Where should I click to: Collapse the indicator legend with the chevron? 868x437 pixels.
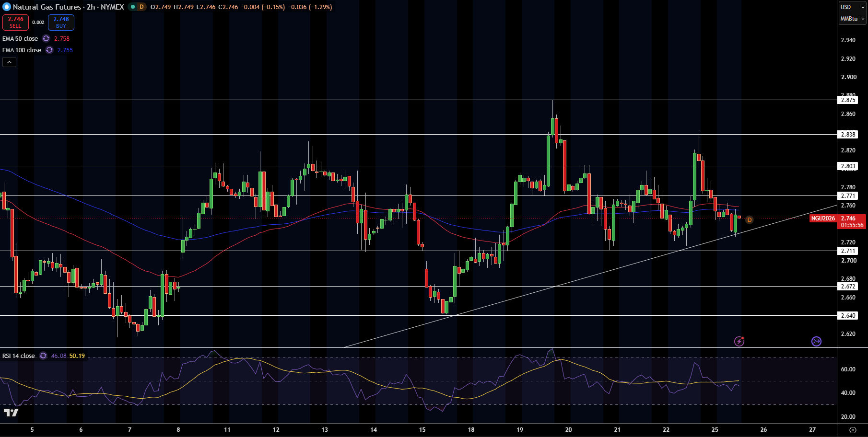click(x=9, y=62)
